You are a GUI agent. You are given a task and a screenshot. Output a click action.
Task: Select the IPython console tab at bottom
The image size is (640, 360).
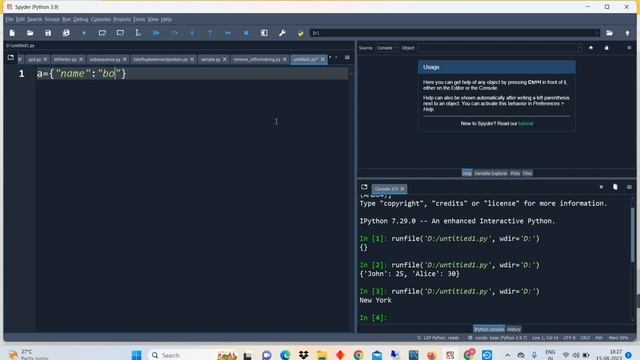pyautogui.click(x=489, y=329)
